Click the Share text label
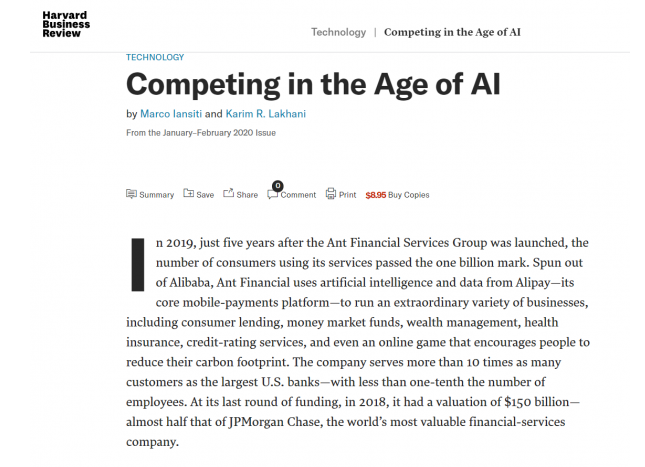 pos(247,195)
